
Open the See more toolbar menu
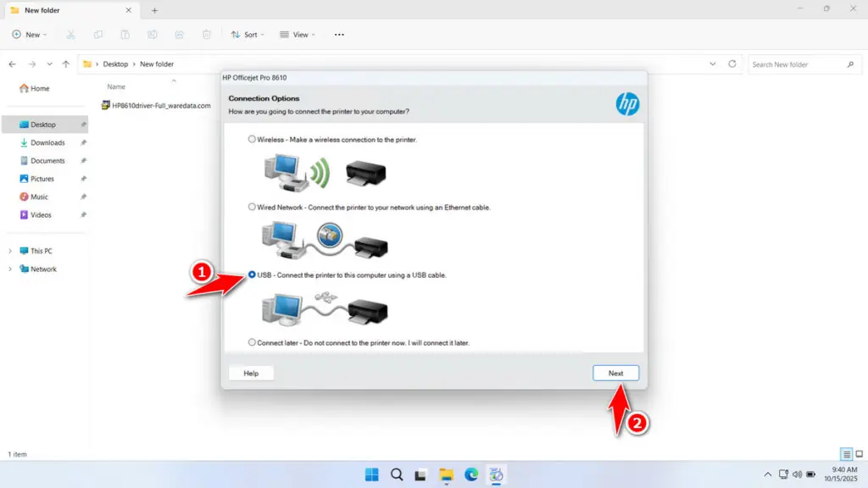pos(338,34)
